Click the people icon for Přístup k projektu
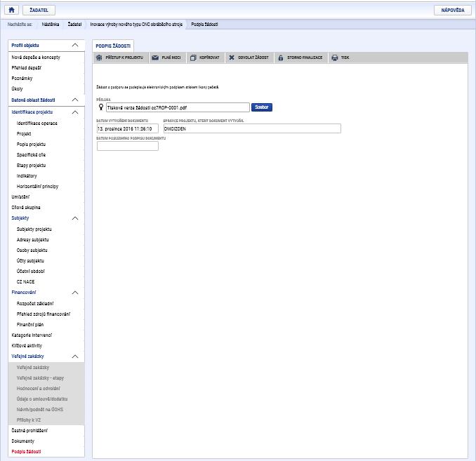476x461 pixels. (99, 58)
